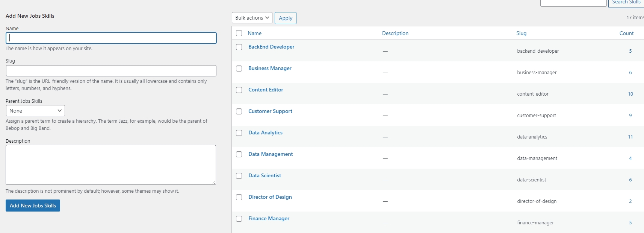Sort terms by Count column header

pyautogui.click(x=626, y=33)
